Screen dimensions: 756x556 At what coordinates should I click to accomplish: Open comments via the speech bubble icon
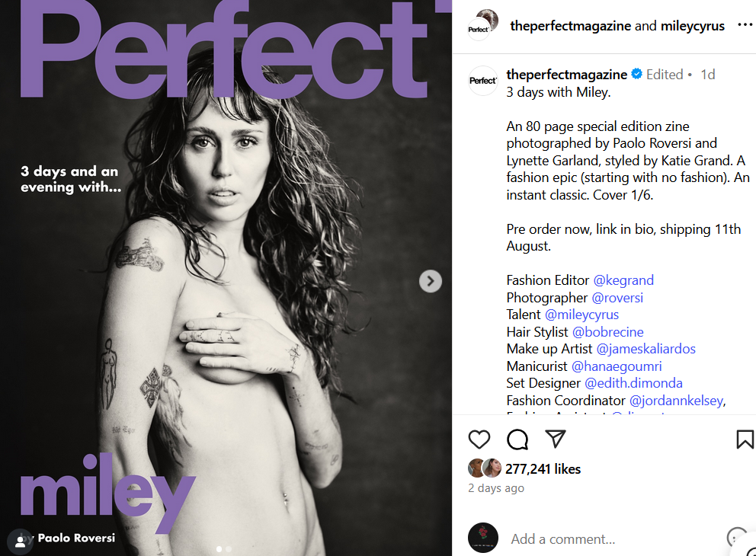tap(517, 439)
